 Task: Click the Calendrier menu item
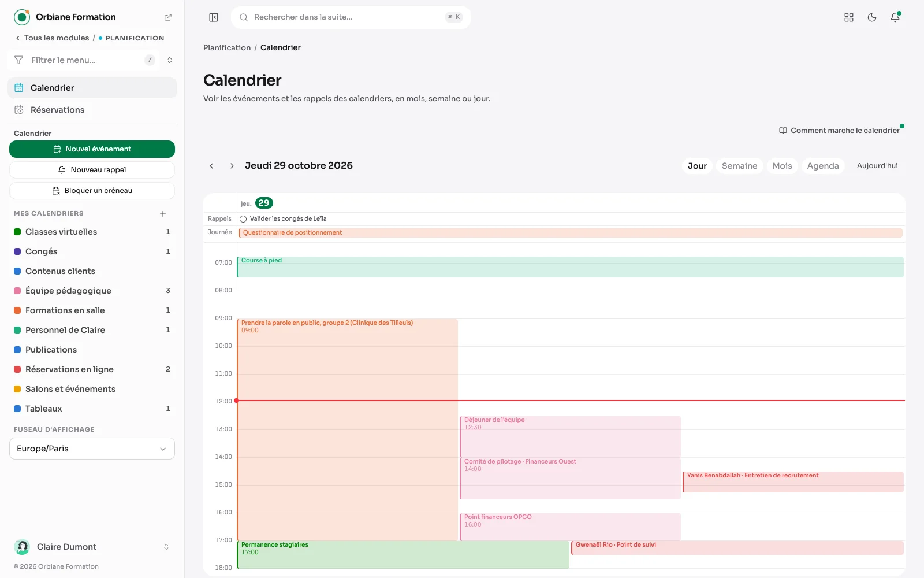pos(92,88)
